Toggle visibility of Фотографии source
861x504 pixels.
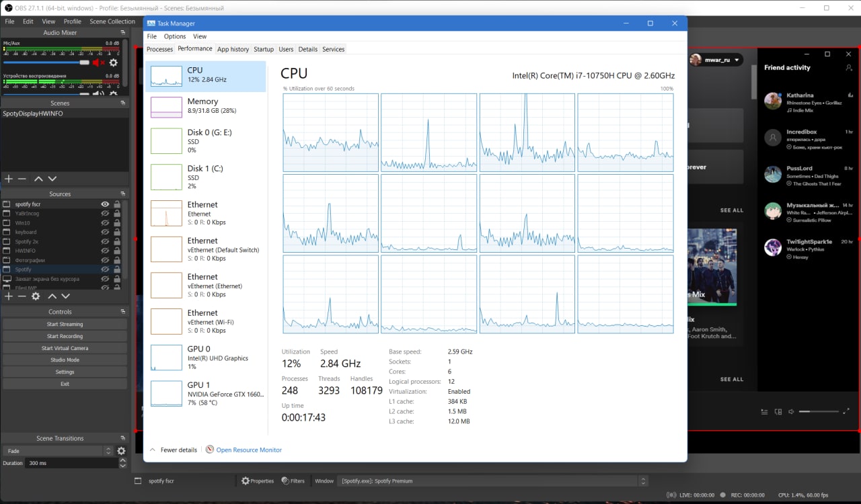click(105, 260)
